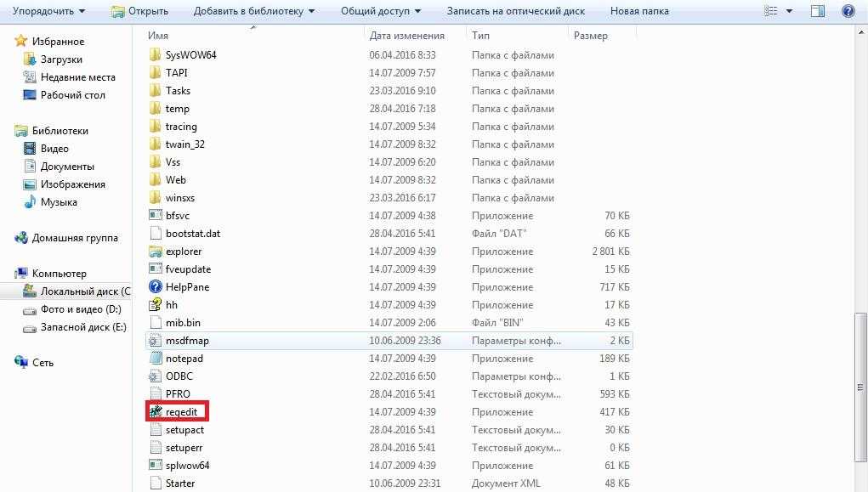868x492 pixels.
Task: Click the vertical scrollbar thumb
Action: (860, 387)
